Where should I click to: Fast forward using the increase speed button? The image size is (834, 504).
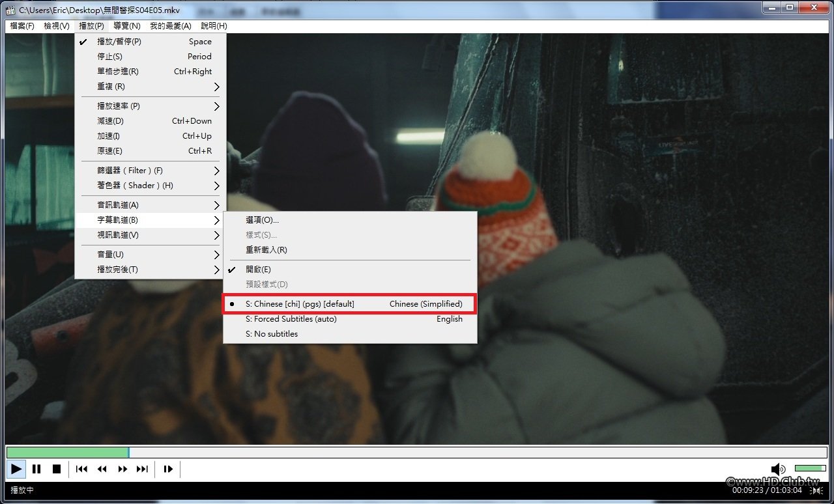click(122, 469)
